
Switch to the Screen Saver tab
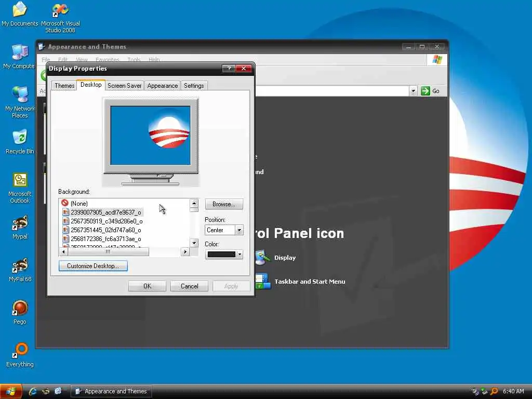[125, 86]
